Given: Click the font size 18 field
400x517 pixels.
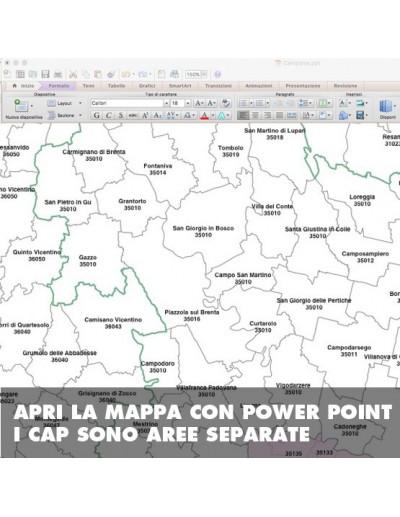Looking at the screenshot, I should [178, 103].
